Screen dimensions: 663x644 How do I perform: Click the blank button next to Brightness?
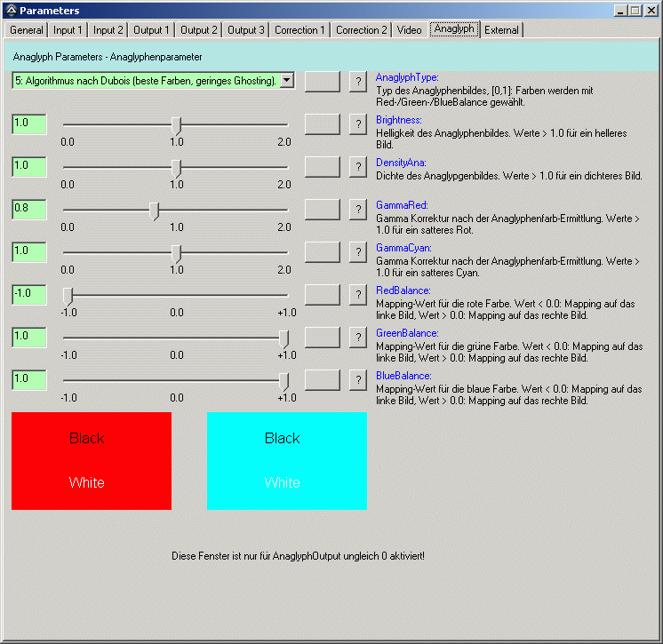coord(322,124)
